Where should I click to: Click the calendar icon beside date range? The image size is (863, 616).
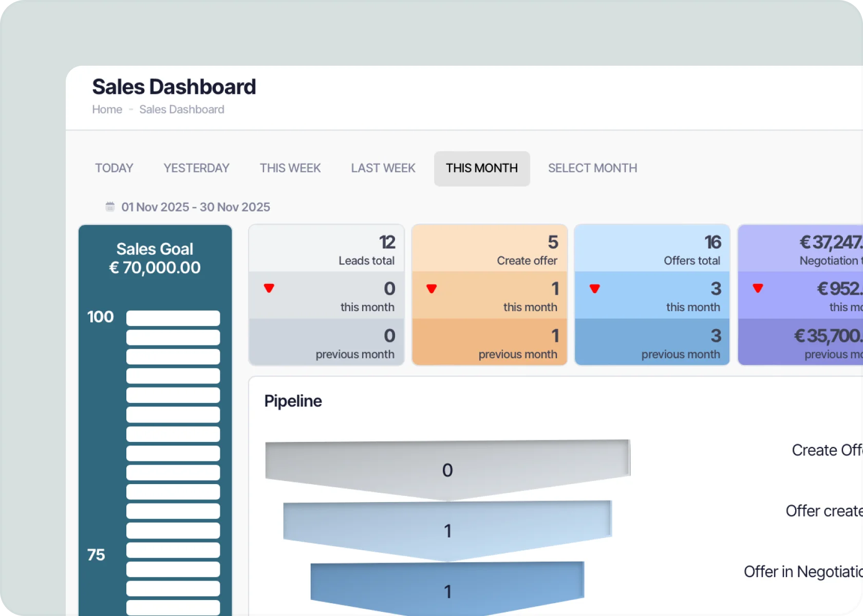pyautogui.click(x=110, y=207)
